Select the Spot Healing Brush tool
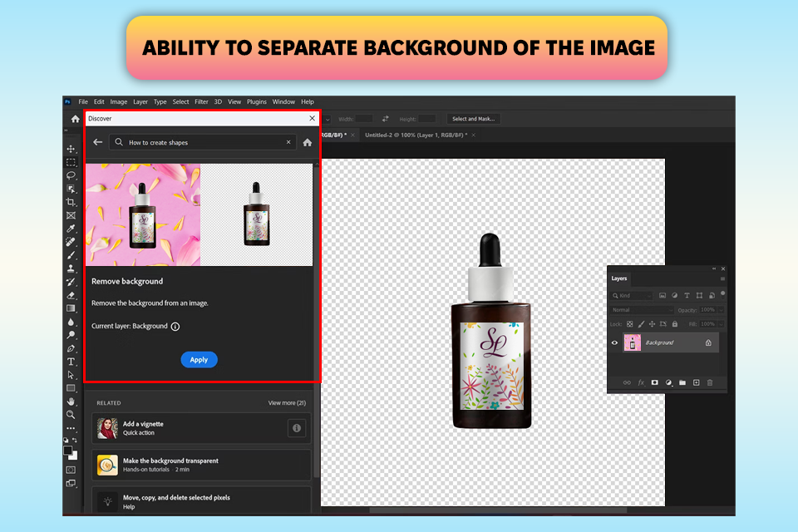Viewport: 798px width, 532px height. click(x=71, y=242)
